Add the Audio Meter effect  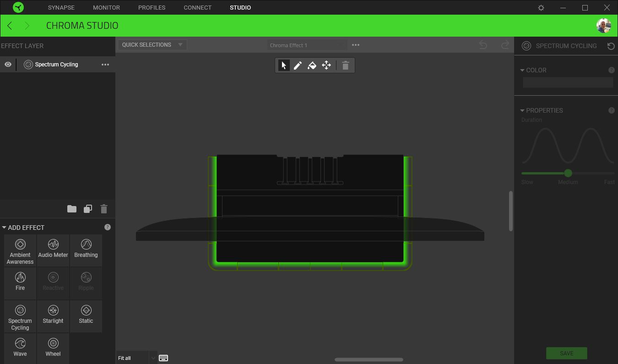[x=53, y=250]
